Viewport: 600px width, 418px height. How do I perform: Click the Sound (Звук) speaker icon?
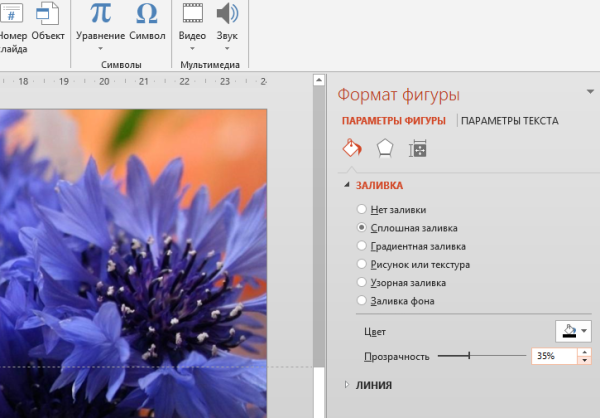point(227,13)
